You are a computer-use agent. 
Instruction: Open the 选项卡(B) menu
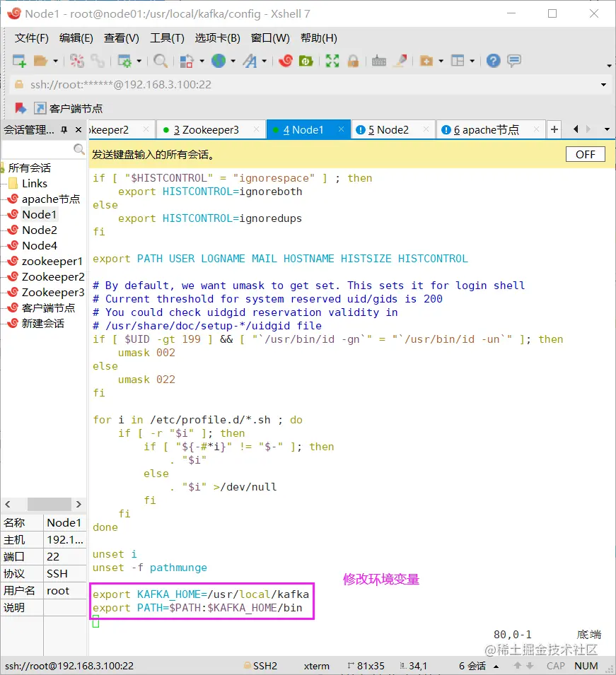pyautogui.click(x=218, y=38)
